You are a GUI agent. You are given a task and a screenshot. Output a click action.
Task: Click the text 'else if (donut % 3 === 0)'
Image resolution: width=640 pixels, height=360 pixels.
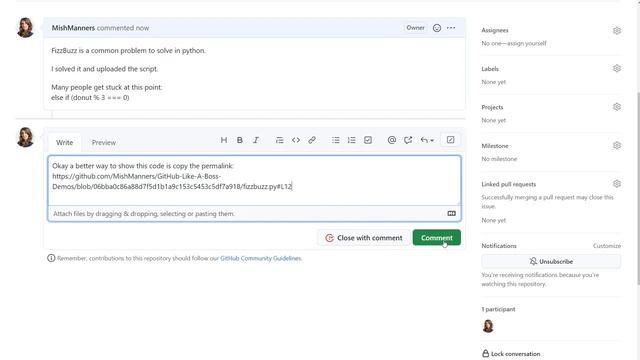click(x=90, y=98)
